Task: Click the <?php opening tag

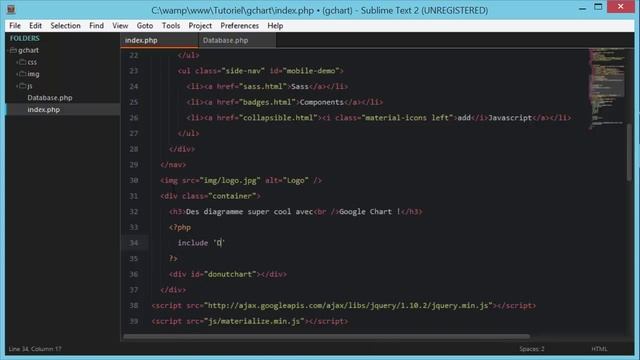Action: pos(180,227)
